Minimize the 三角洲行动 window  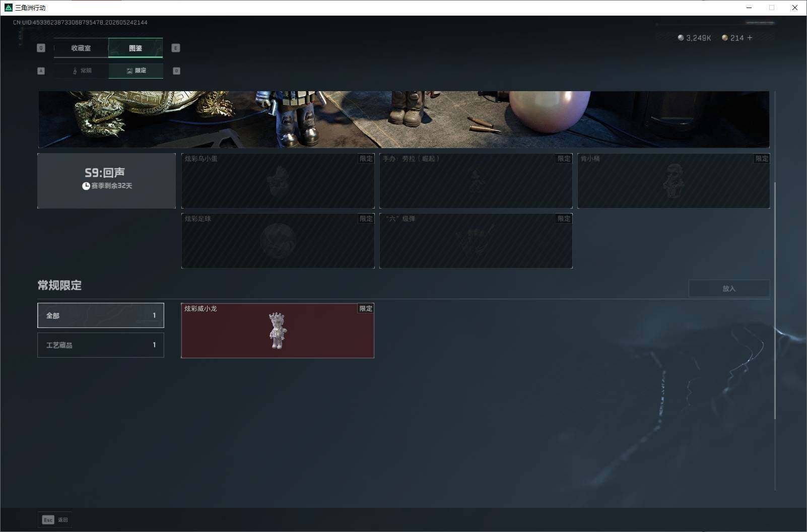(x=749, y=8)
